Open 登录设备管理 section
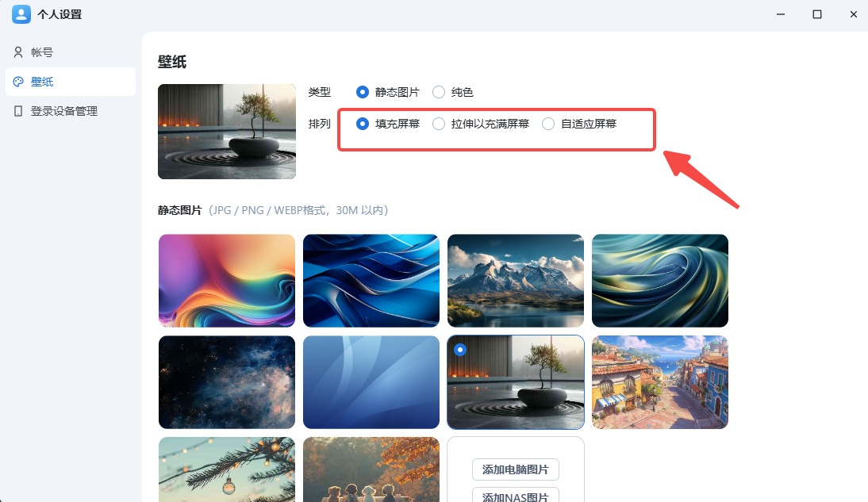The height and width of the screenshot is (502, 868). [71, 111]
